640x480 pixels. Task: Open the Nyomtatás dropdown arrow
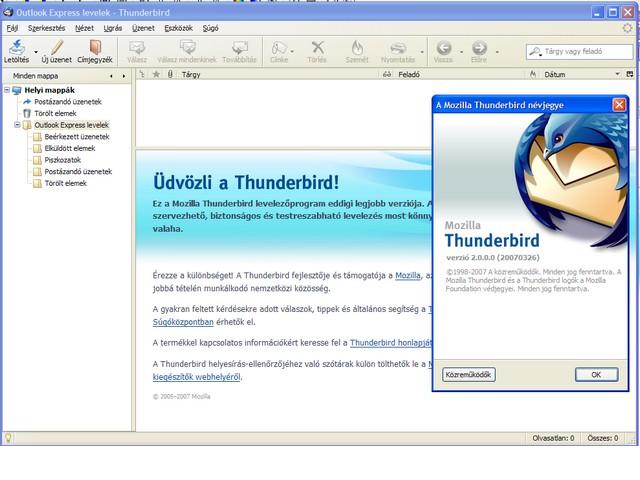point(422,52)
